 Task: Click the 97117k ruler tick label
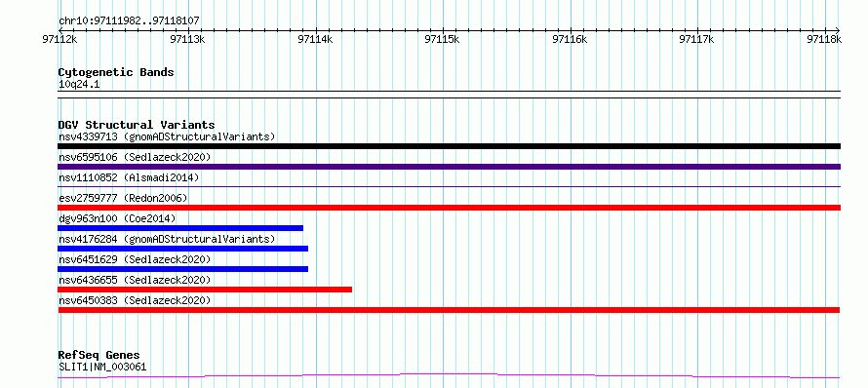pyautogui.click(x=697, y=39)
